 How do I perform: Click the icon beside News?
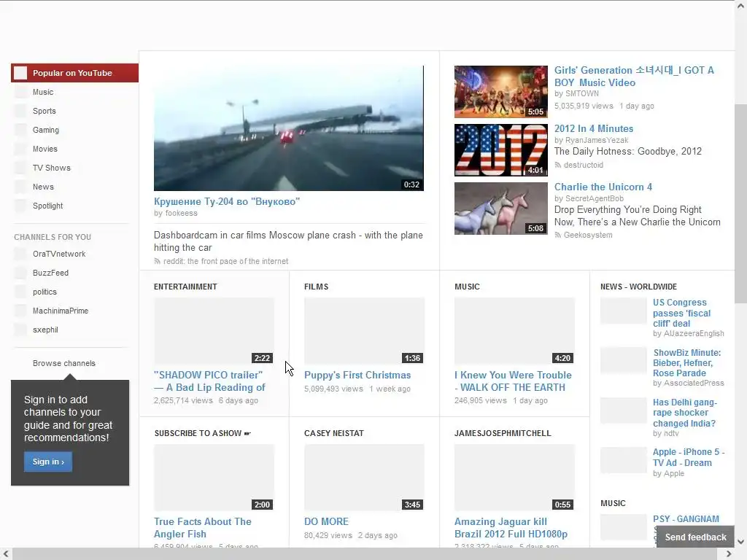point(20,187)
